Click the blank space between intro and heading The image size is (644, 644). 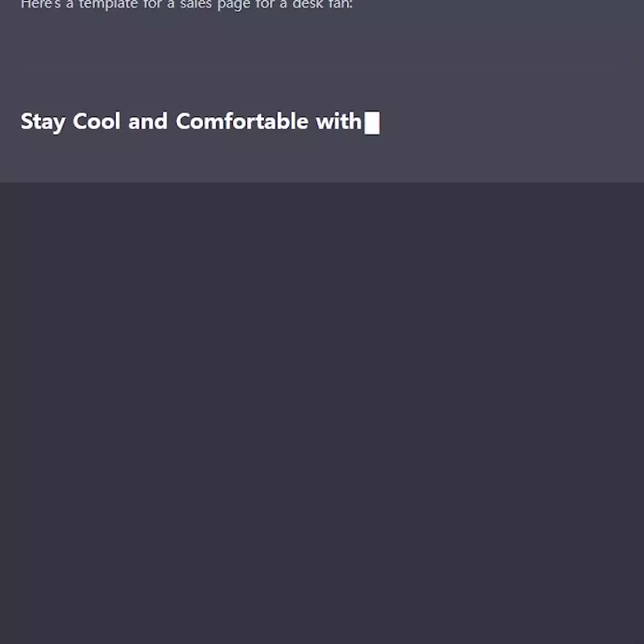point(322,59)
